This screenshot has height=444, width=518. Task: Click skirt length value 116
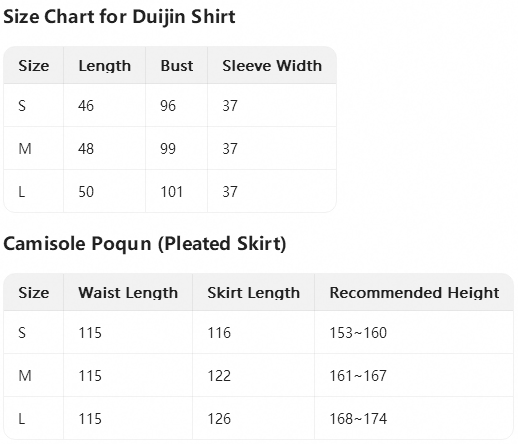[219, 333]
